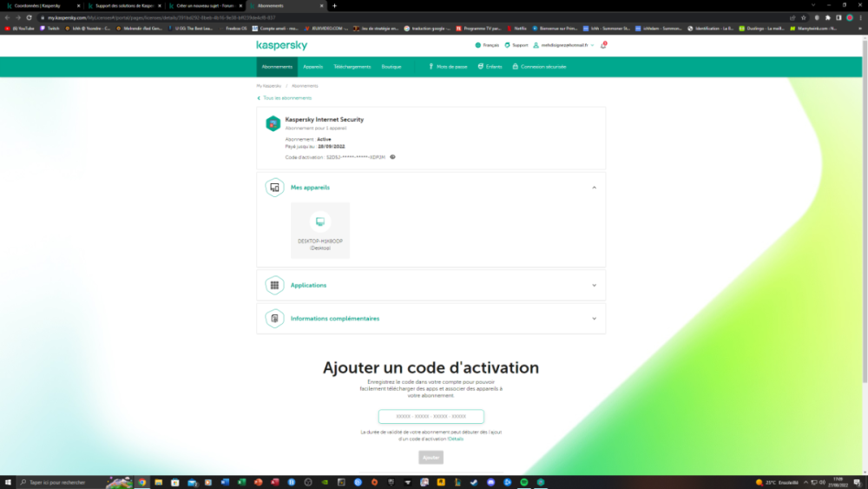Go back to Tous les abonnements
The width and height of the screenshot is (868, 489).
coord(284,98)
